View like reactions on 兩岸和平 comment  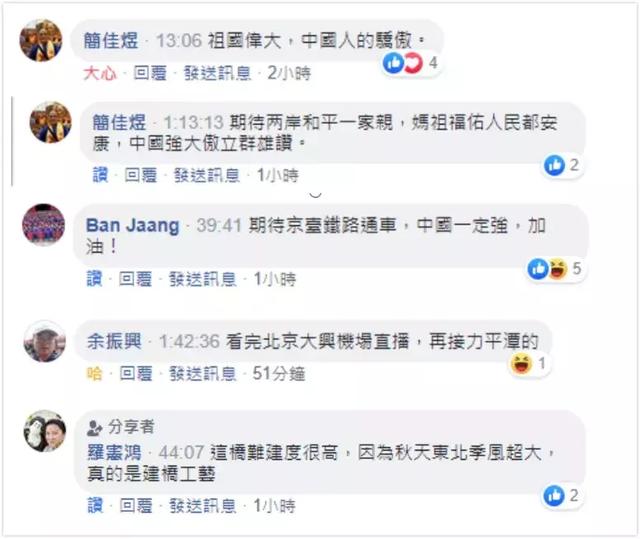pyautogui.click(x=562, y=165)
